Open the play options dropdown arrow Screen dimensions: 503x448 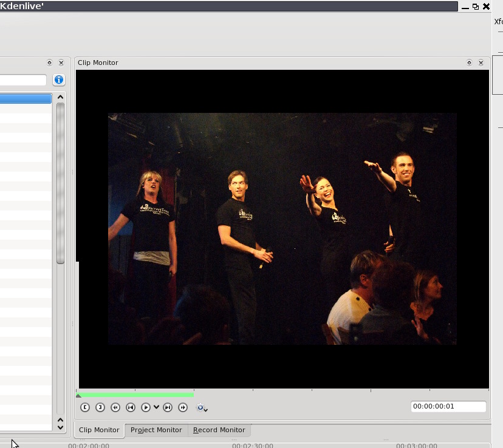pyautogui.click(x=156, y=407)
